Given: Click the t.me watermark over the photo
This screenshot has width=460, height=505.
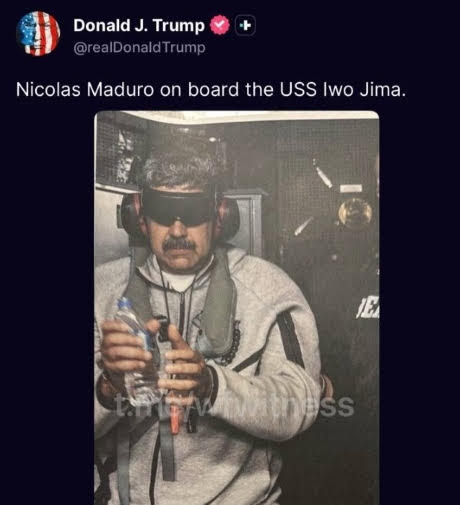Looking at the screenshot, I should pos(235,406).
